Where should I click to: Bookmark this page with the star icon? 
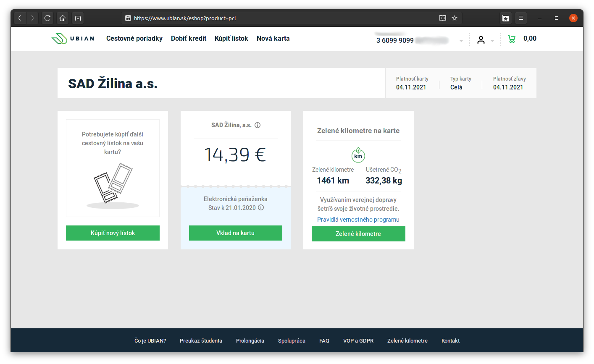455,18
